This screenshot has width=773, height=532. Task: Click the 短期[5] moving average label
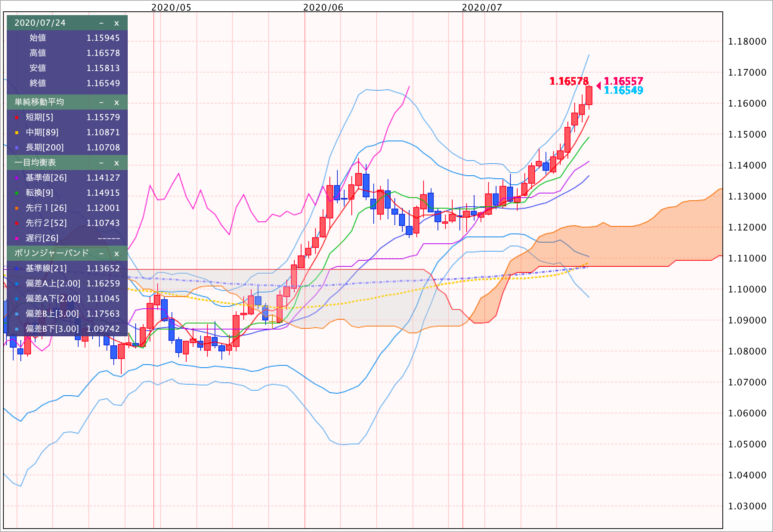point(39,117)
